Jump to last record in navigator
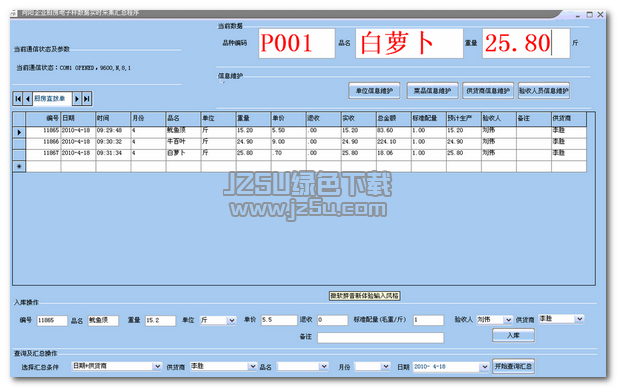 pos(87,98)
